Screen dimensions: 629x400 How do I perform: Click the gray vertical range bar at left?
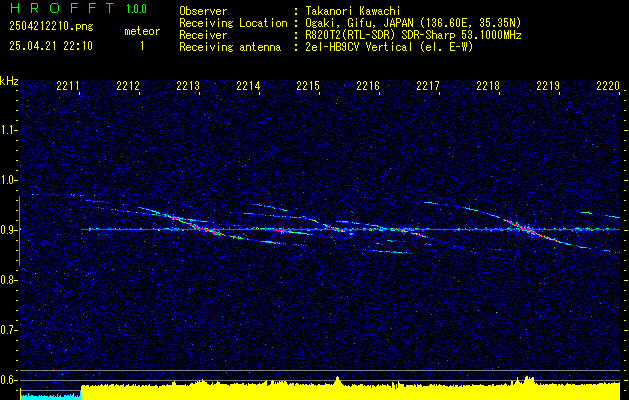(x=19, y=231)
